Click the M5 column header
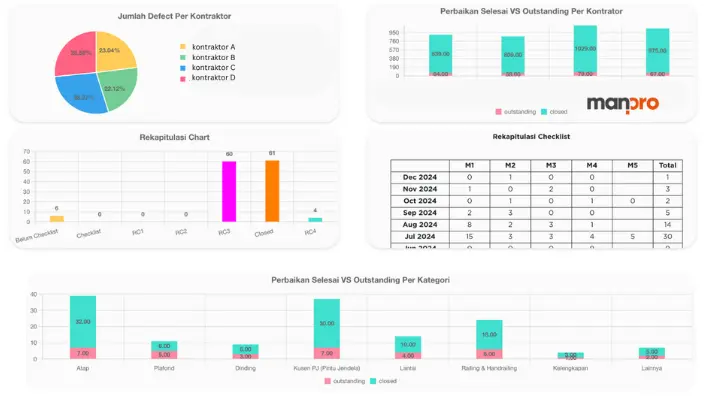This screenshot has height=399, width=710. point(633,165)
